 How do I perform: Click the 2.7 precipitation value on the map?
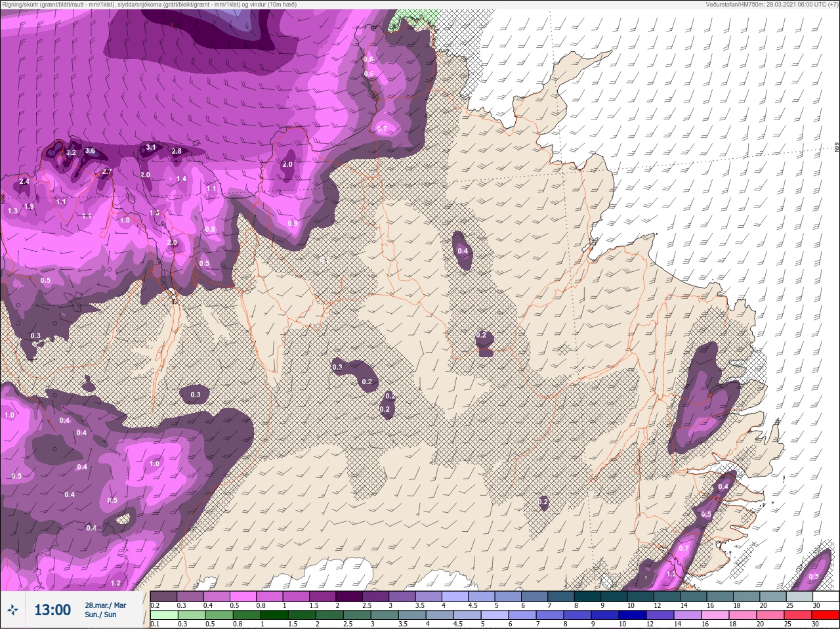coord(108,171)
